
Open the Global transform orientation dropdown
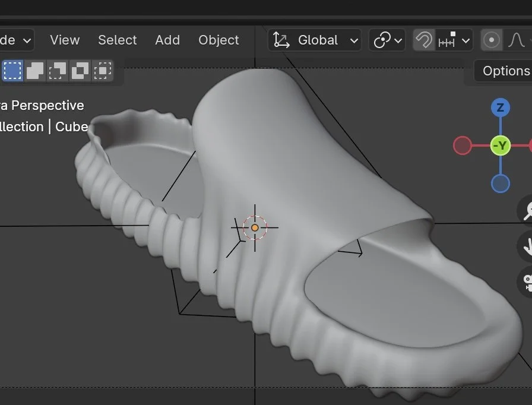[x=315, y=40]
